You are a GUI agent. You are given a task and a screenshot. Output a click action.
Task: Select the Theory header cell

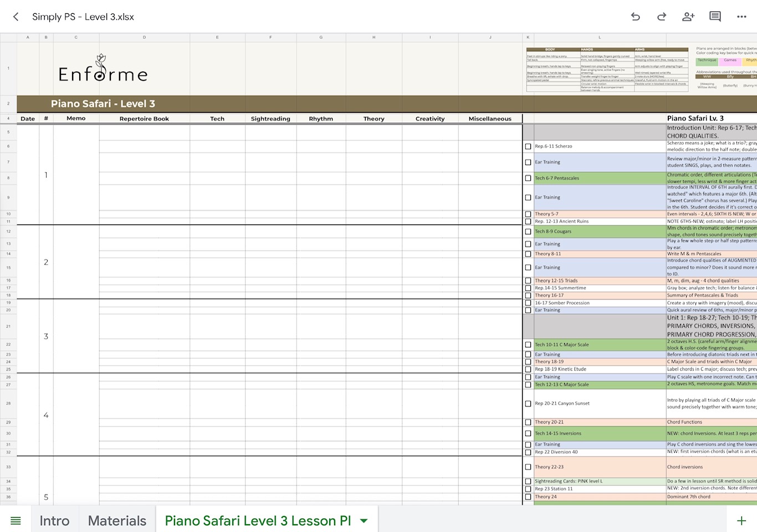point(374,119)
